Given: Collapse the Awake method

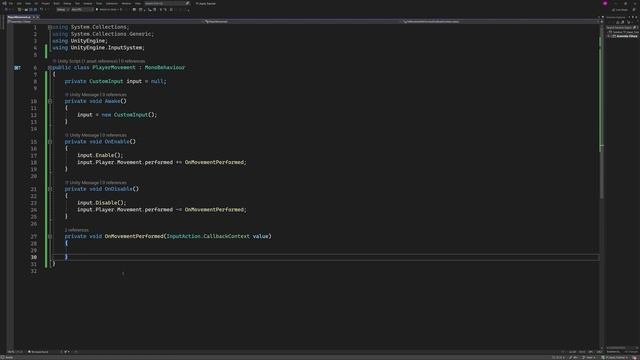Looking at the screenshot, I should (x=50, y=101).
